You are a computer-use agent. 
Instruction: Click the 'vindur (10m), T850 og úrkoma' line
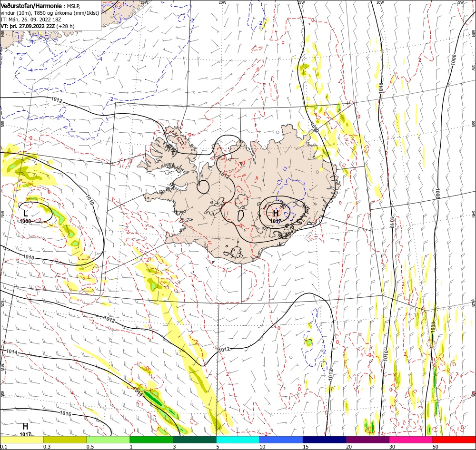pyautogui.click(x=36, y=13)
